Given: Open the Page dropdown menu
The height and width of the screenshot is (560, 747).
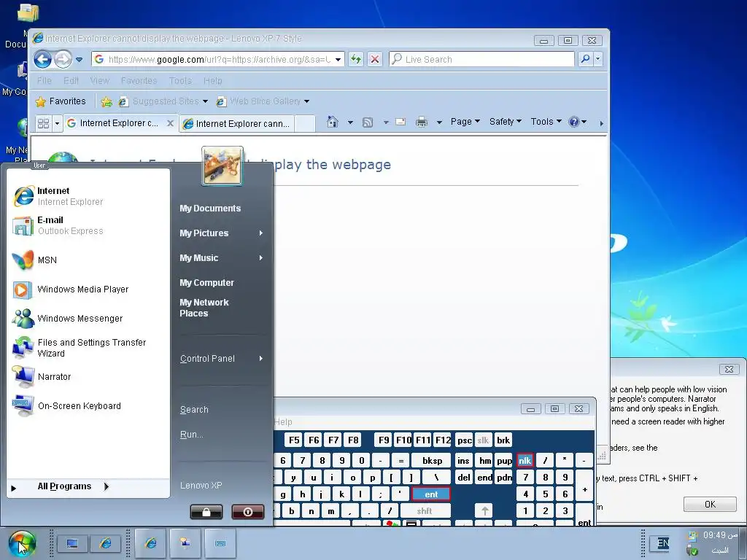Looking at the screenshot, I should point(465,122).
